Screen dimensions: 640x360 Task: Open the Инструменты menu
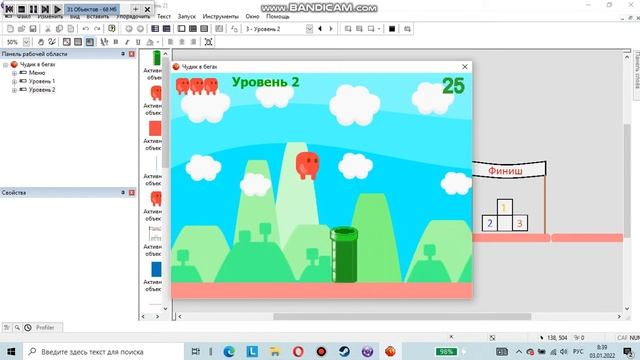tap(220, 17)
